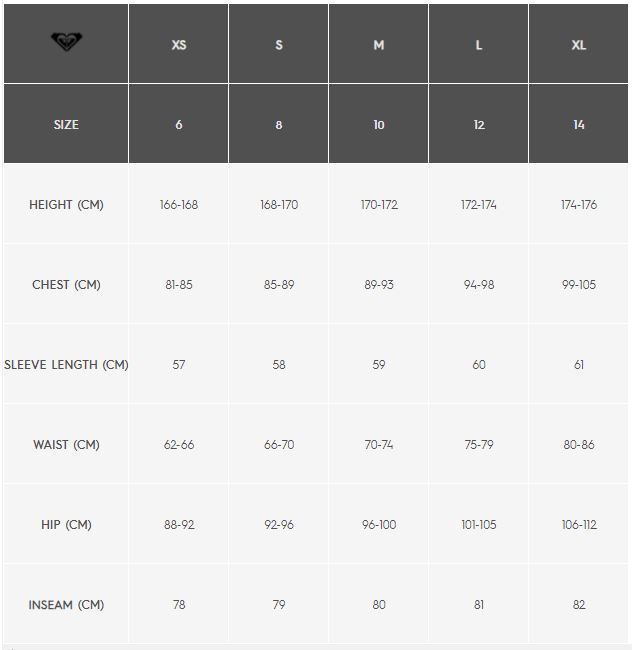Image resolution: width=632 pixels, height=650 pixels.
Task: Click the HIP (CM) row label
Action: tap(66, 525)
